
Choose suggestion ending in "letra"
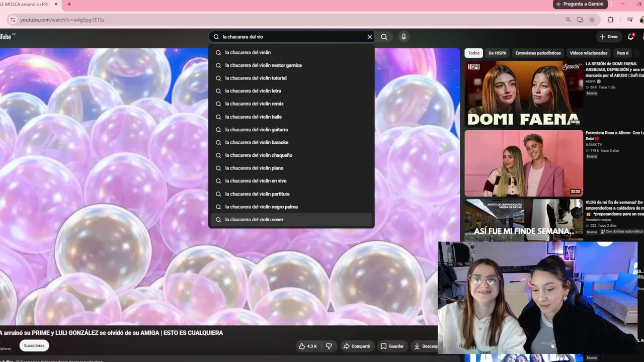pyautogui.click(x=291, y=91)
